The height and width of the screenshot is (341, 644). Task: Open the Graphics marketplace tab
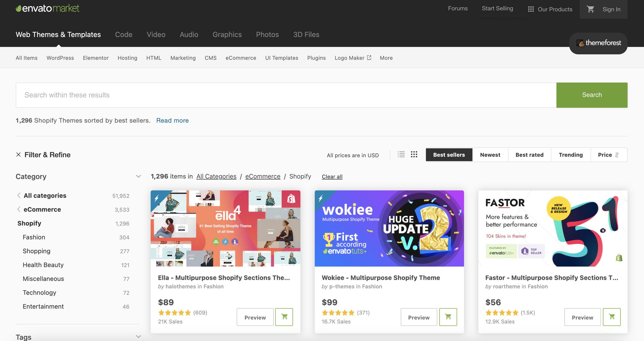click(x=227, y=34)
